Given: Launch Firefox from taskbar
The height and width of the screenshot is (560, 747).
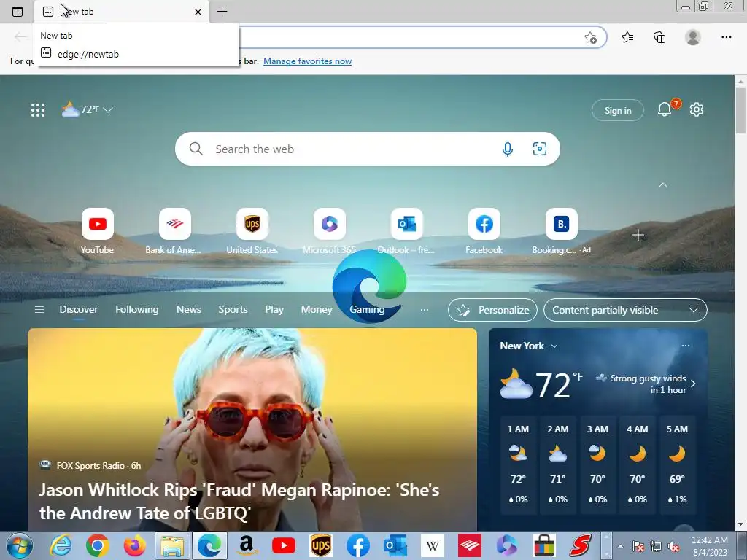Looking at the screenshot, I should (134, 545).
